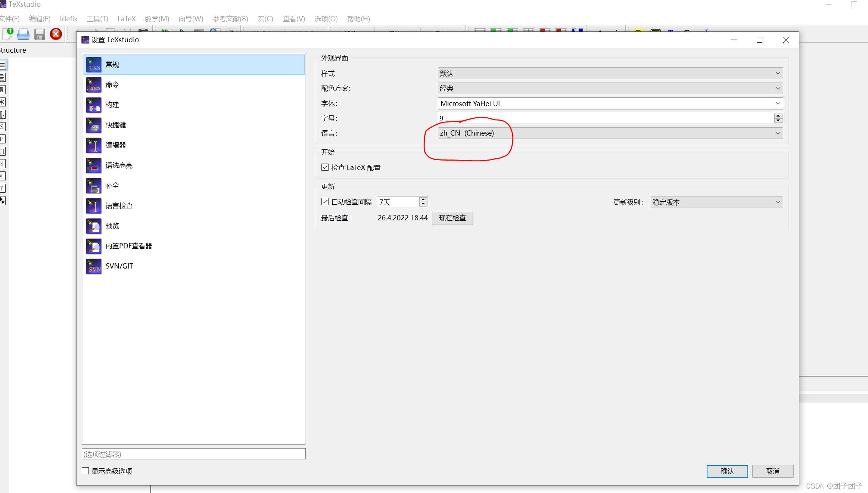Open the 命令 commands settings category
The width and height of the screenshot is (868, 493).
pyautogui.click(x=193, y=84)
